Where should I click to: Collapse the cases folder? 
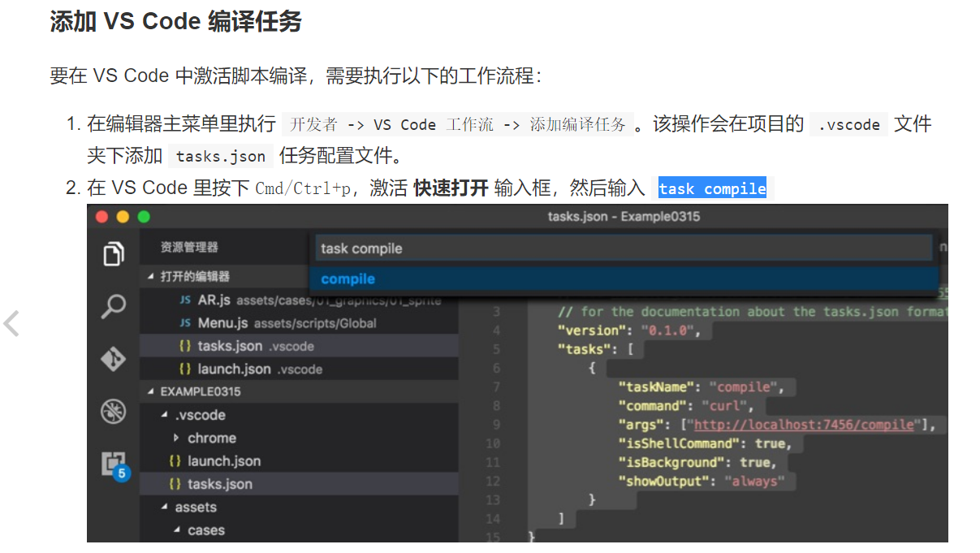pos(177,530)
